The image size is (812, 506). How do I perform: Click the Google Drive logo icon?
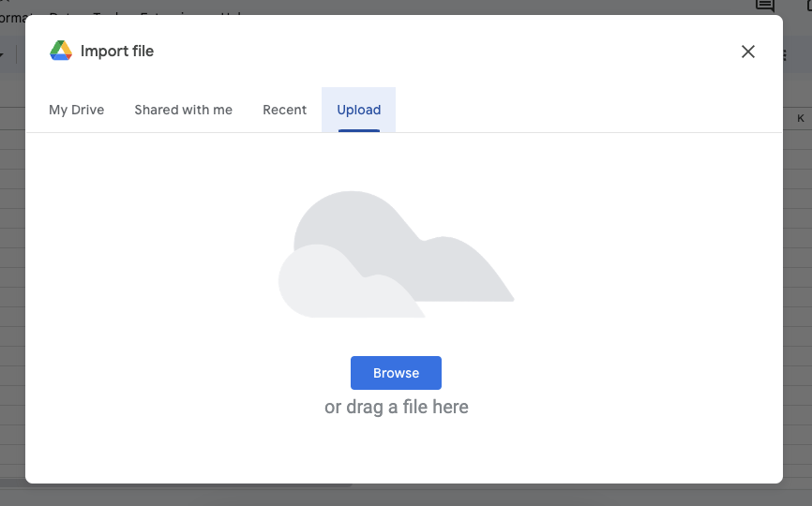[x=61, y=51]
